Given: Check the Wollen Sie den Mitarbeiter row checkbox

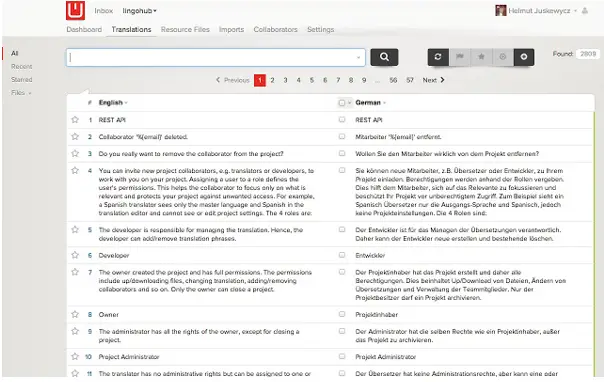Looking at the screenshot, I should coord(342,154).
